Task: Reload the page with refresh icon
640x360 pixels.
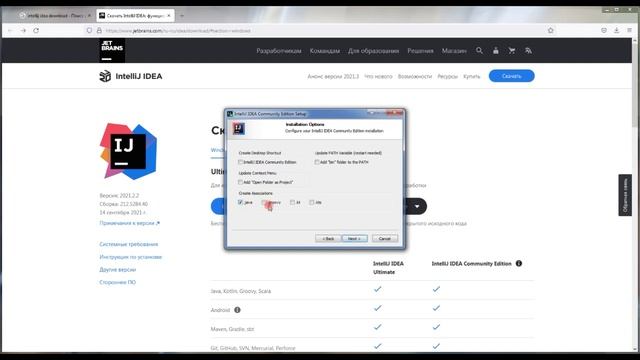Action: tap(36, 31)
